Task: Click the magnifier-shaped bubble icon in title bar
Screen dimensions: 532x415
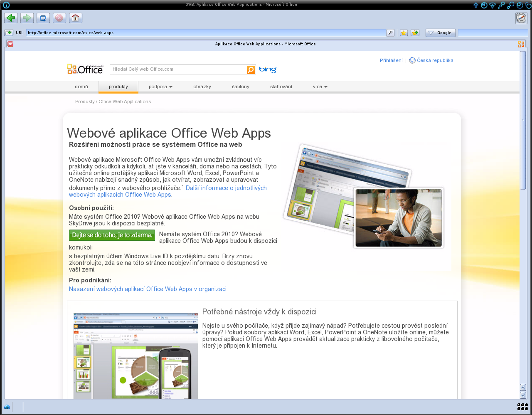Action: pos(511,5)
